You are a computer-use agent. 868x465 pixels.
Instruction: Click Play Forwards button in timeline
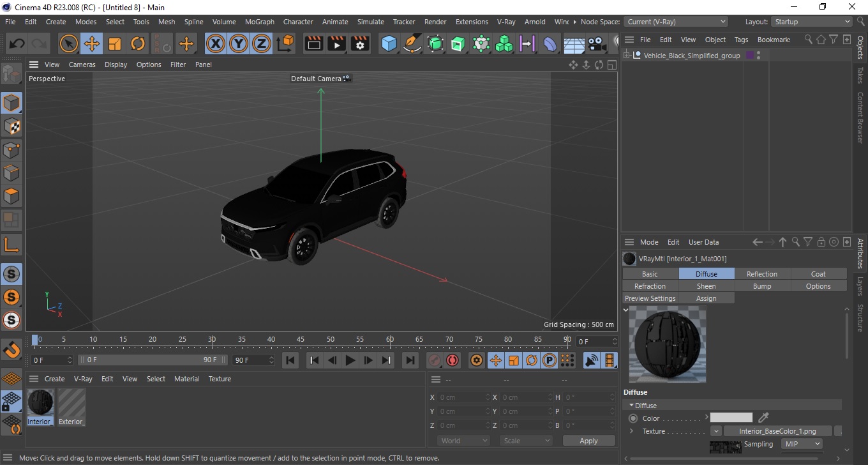click(350, 360)
